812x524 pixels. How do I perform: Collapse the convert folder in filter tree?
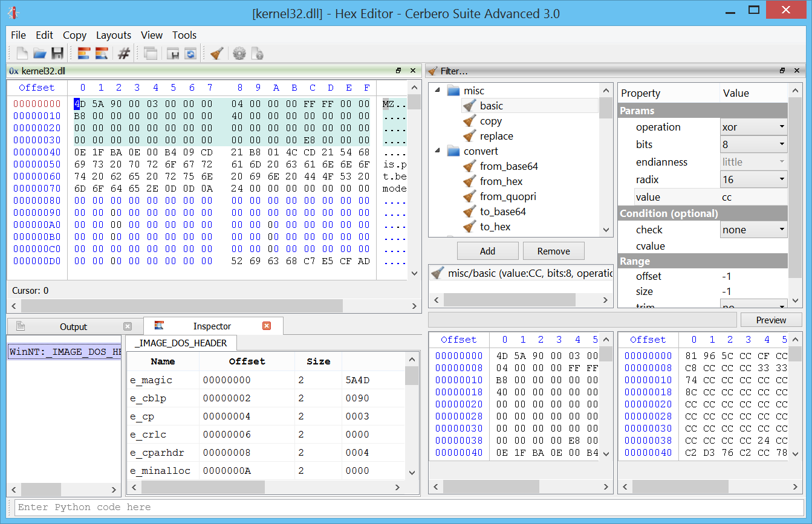[438, 151]
